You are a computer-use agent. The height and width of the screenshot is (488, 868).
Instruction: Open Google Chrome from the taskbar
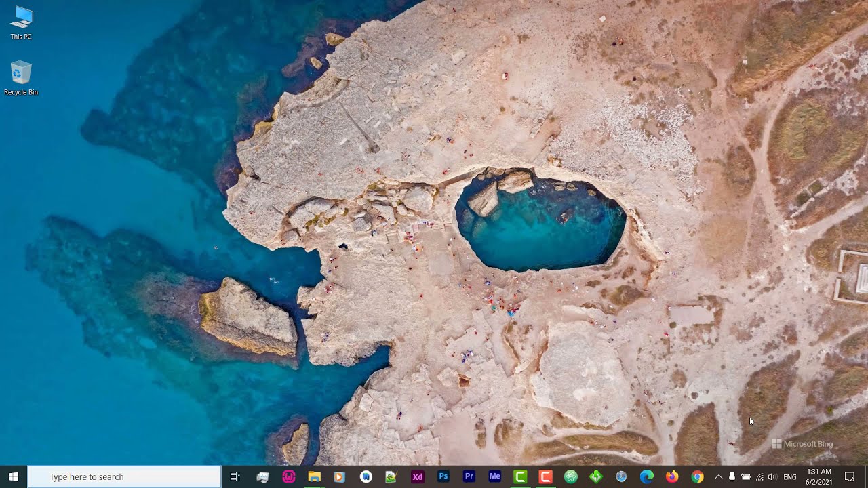tap(697, 476)
